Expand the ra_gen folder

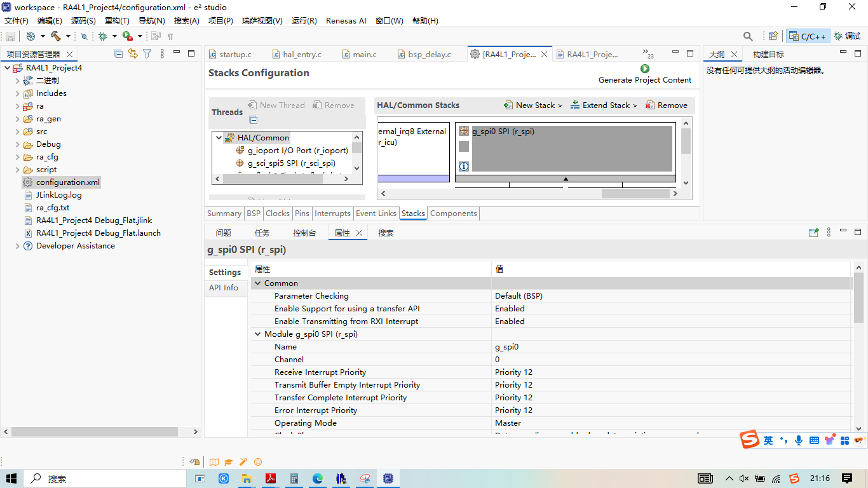[x=18, y=119]
